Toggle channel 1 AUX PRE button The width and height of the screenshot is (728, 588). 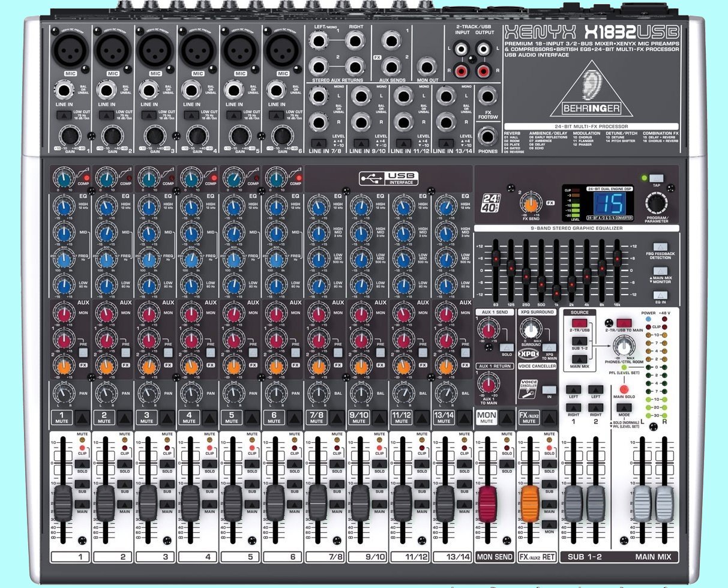83,353
